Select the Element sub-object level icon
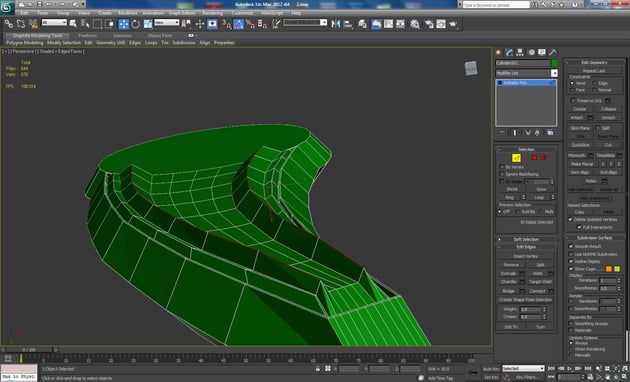Image resolution: width=630 pixels, height=382 pixels. 543,158
